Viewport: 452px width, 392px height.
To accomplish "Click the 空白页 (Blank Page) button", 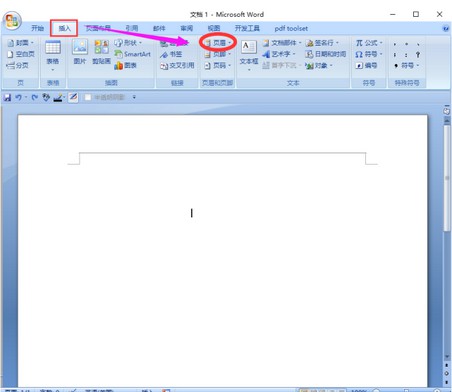I will (21, 54).
